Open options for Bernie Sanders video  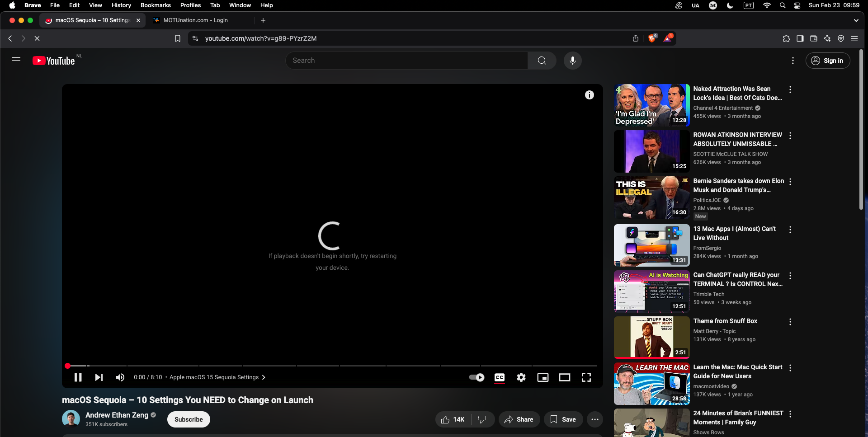pos(790,182)
